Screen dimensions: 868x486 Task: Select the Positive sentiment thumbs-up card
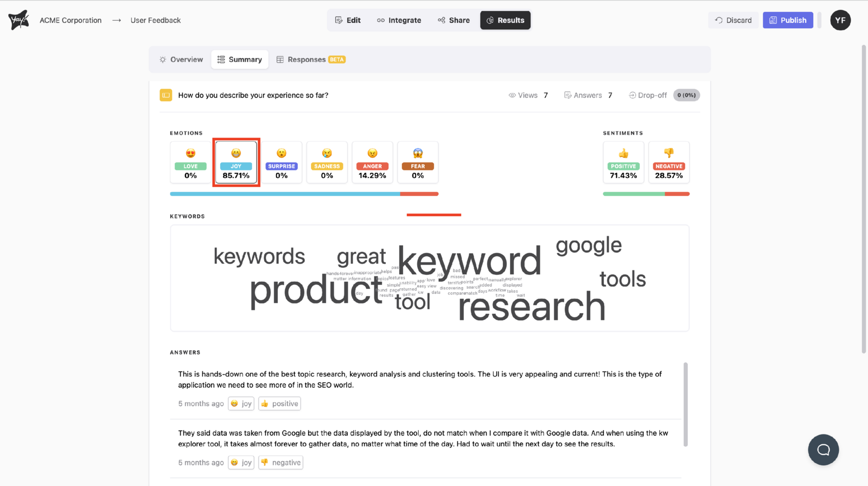pyautogui.click(x=623, y=162)
